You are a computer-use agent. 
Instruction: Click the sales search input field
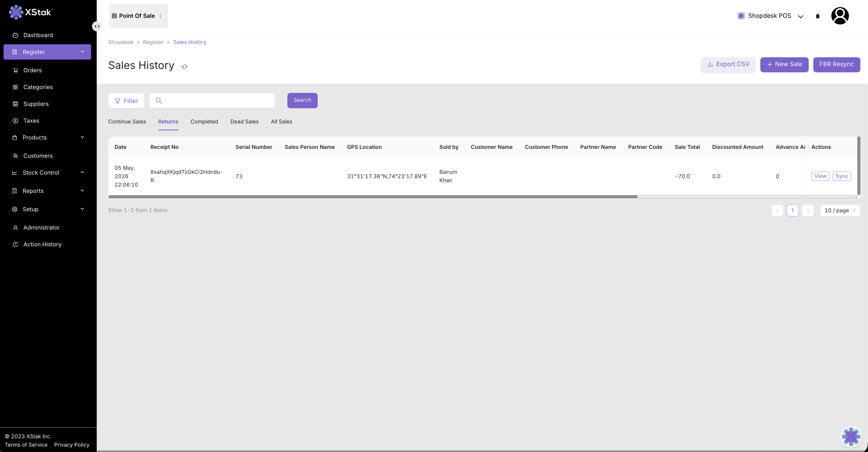(x=212, y=100)
